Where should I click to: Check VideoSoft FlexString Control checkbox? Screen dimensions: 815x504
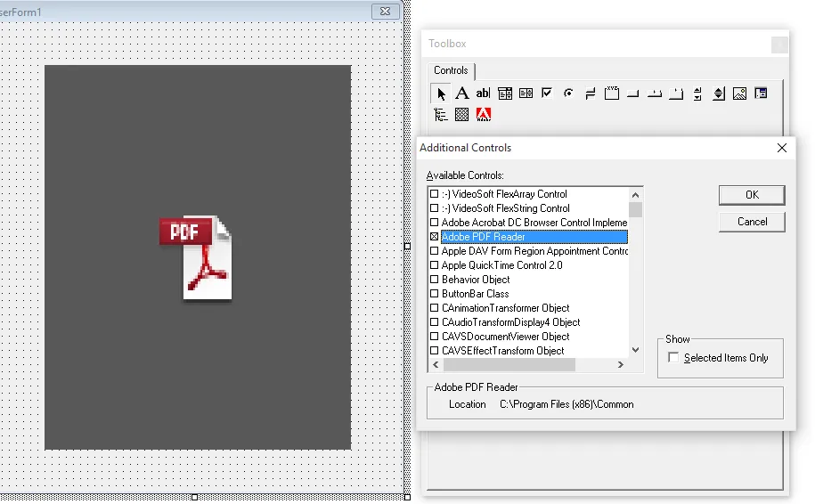(435, 207)
